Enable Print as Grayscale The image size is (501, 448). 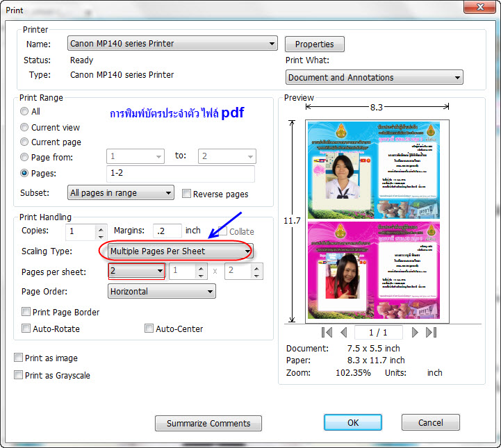(x=19, y=375)
